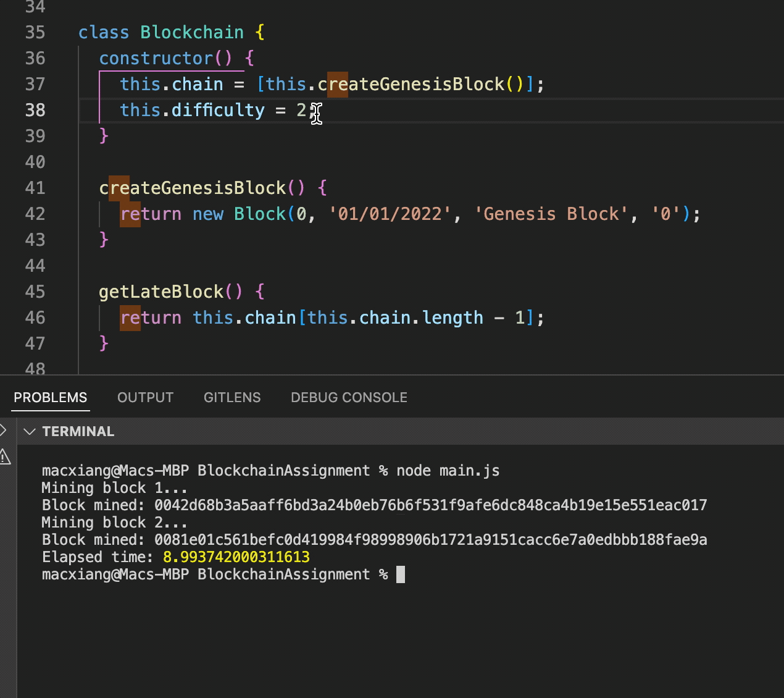Click 'Mining block 1...' terminal line
The height and width of the screenshot is (698, 784).
[115, 488]
